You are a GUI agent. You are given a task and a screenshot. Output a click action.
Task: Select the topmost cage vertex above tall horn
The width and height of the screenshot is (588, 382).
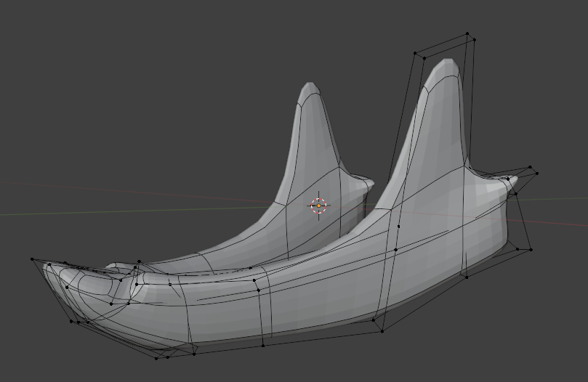click(468, 33)
